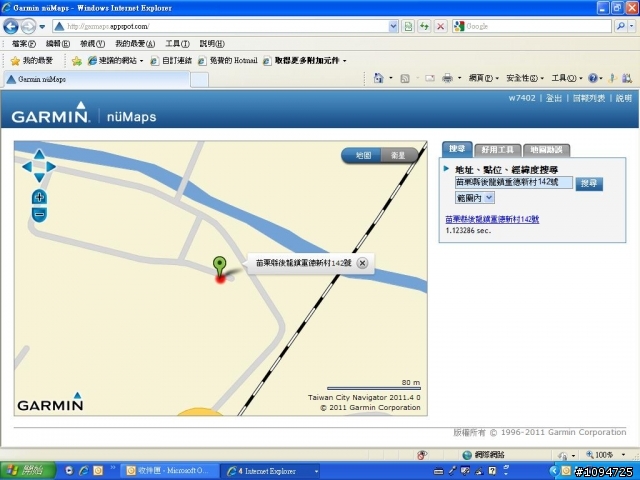Open the 建議的網站 favorites item

116,61
